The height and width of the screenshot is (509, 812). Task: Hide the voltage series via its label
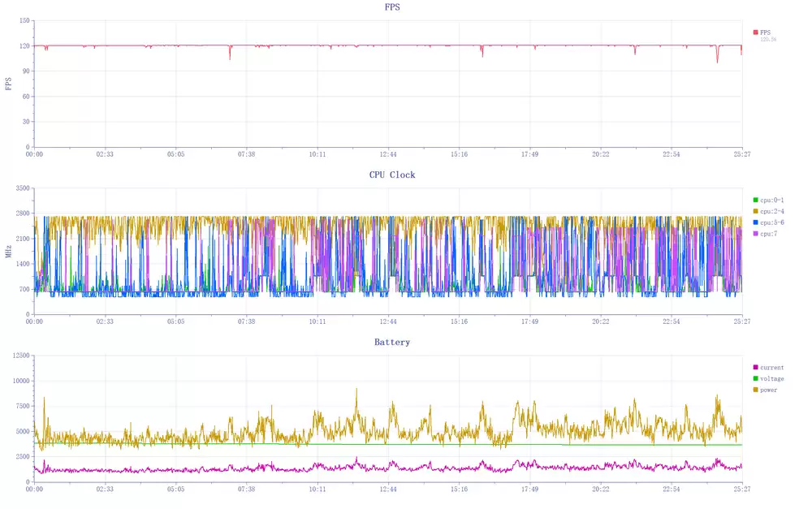coord(772,379)
